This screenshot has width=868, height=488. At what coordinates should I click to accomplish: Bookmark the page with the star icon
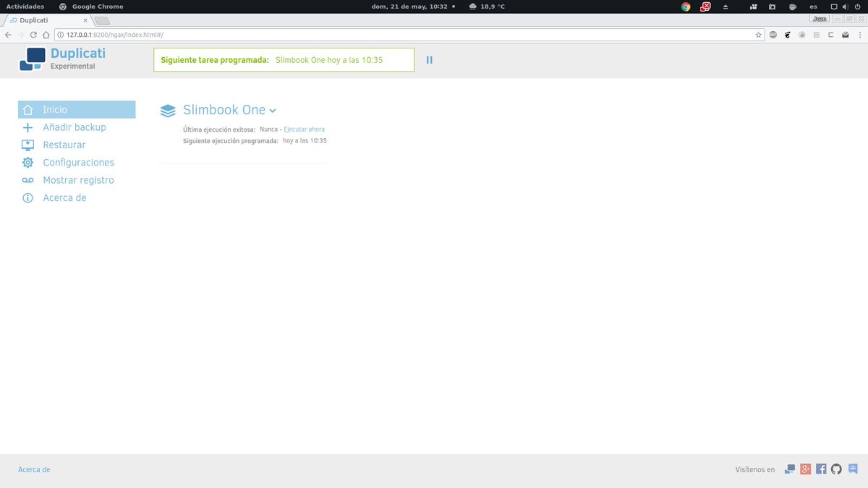[759, 35]
